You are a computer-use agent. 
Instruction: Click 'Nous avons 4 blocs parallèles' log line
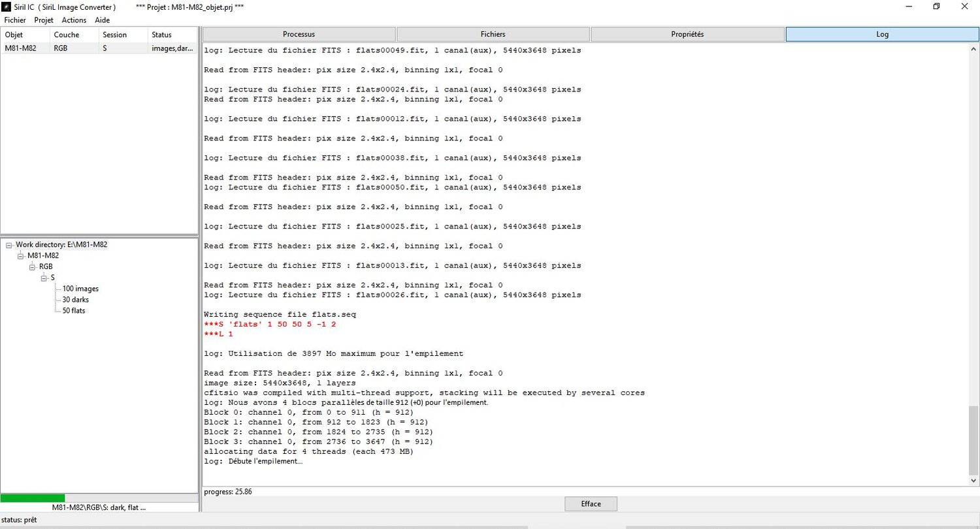pyautogui.click(x=346, y=403)
